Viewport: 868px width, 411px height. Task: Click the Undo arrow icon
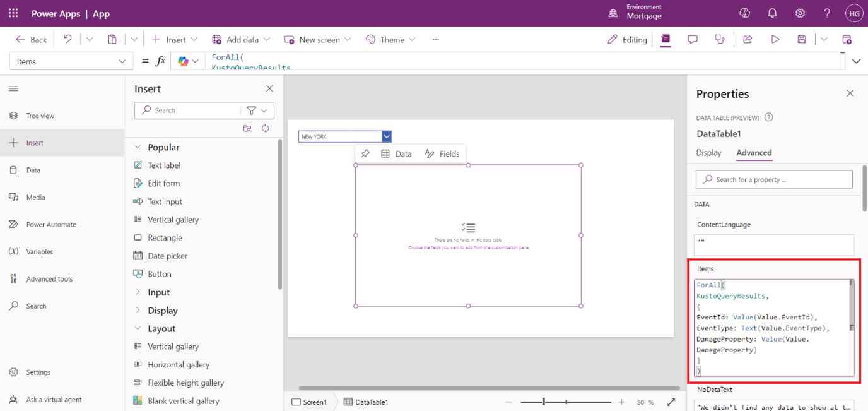67,39
